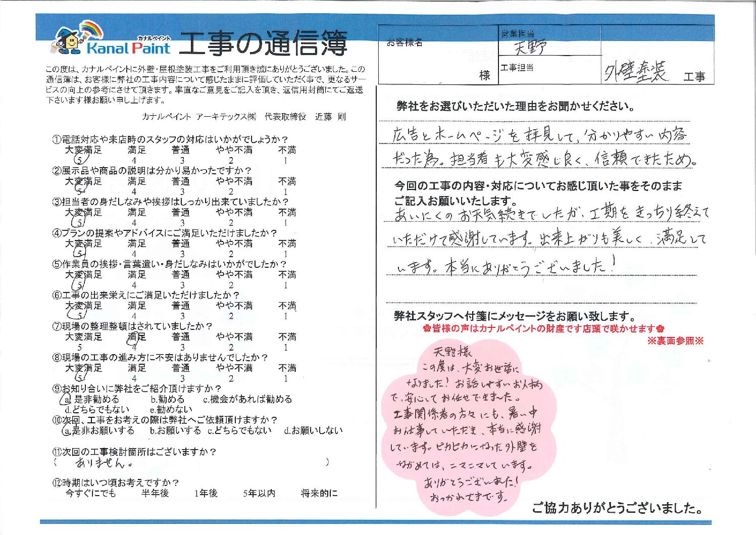Select 今すぐにでも under question ⑫
756x535 pixels.
90,493
